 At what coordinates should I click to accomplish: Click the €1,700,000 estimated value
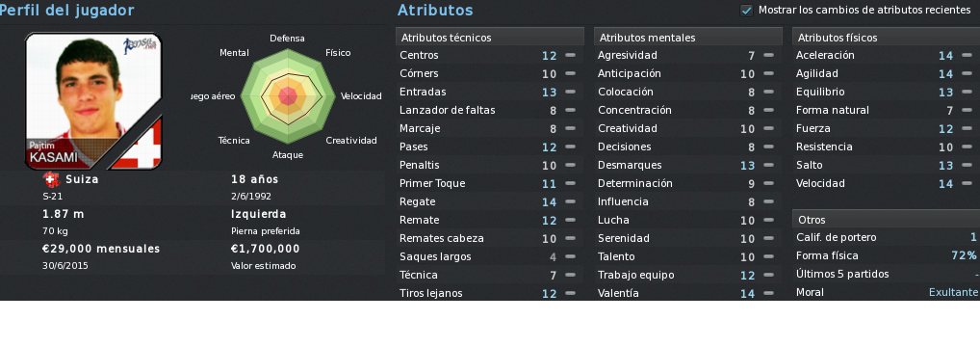[x=266, y=249]
